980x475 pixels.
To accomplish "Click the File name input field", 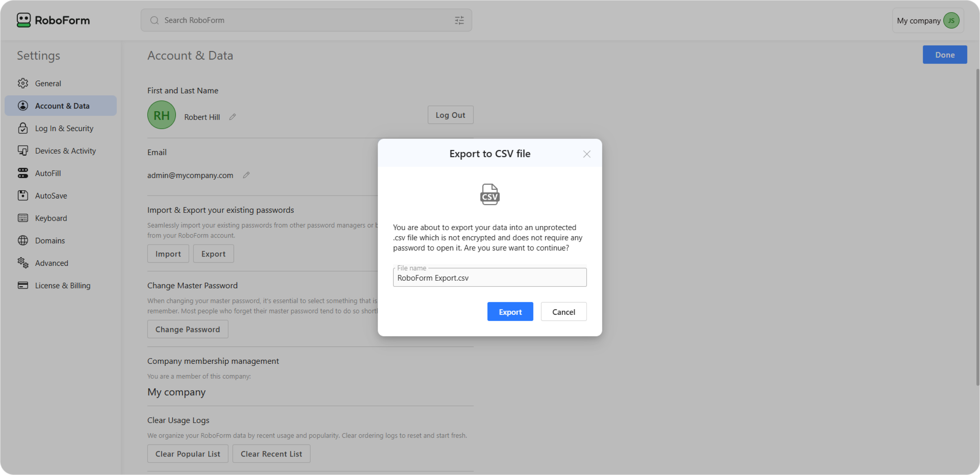I will [490, 277].
